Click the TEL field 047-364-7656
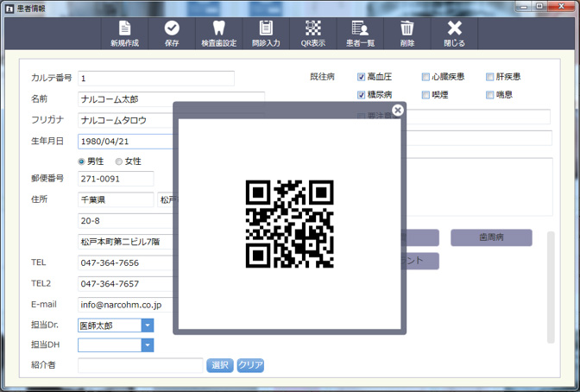The height and width of the screenshot is (392, 580). [x=125, y=262]
